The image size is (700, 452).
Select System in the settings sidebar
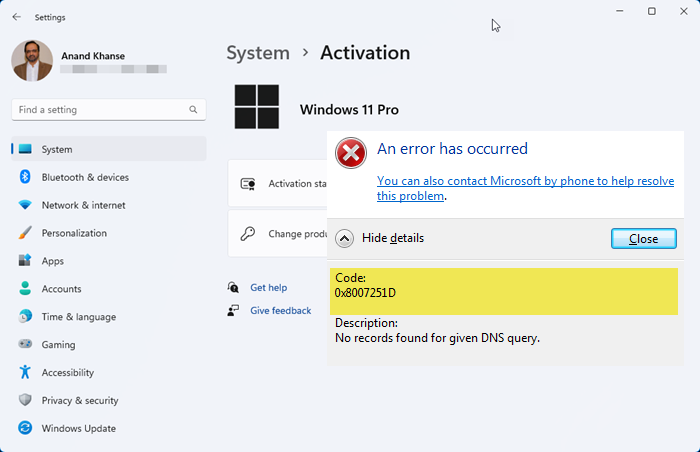click(x=57, y=150)
